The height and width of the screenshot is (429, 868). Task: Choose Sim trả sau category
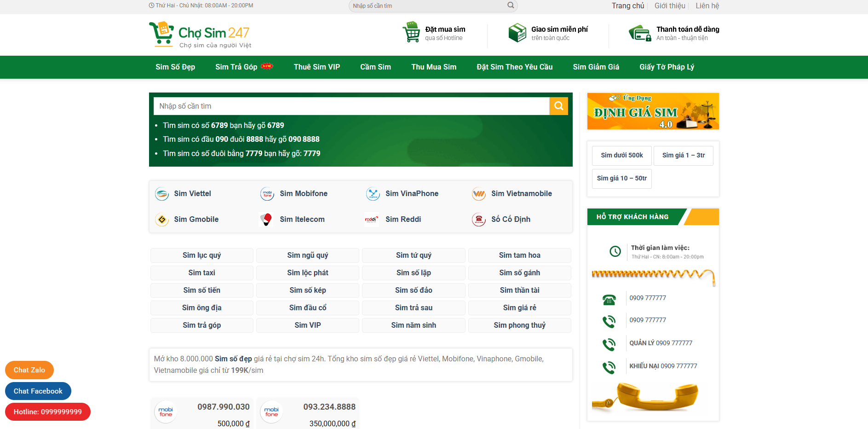pos(414,308)
